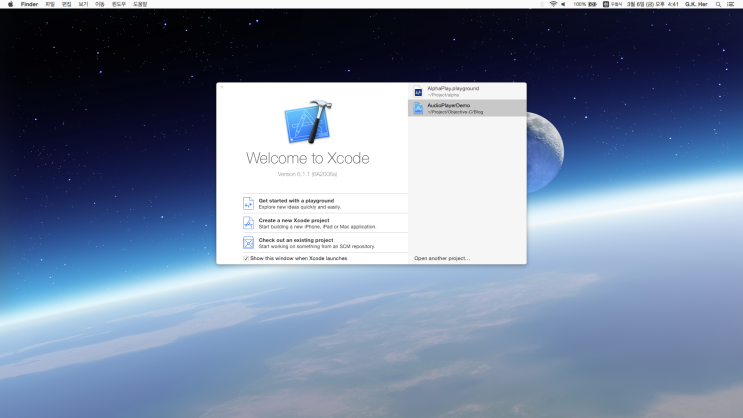Open the 파일 menu
This screenshot has width=743, height=418.
click(x=50, y=4)
